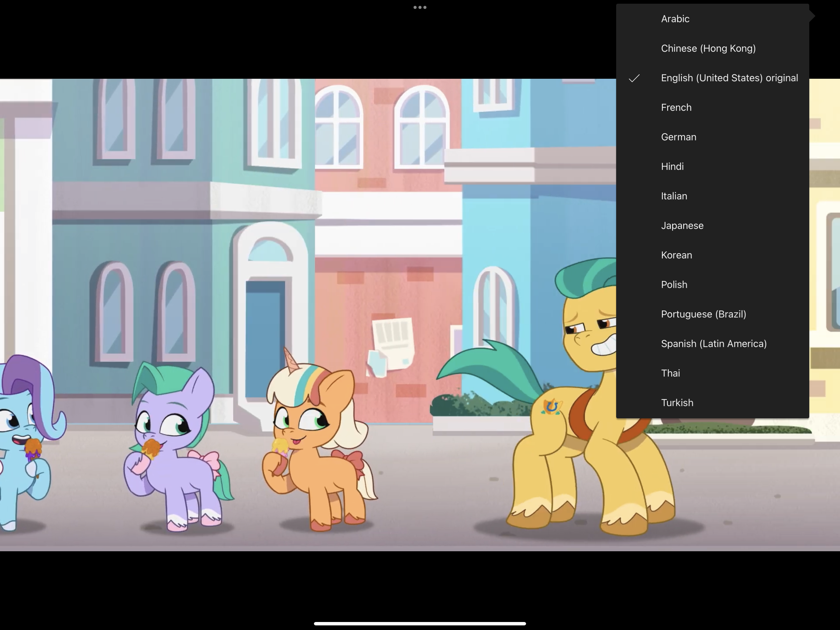Select Hindi audio track
Screen dimensions: 840x630
click(x=672, y=166)
